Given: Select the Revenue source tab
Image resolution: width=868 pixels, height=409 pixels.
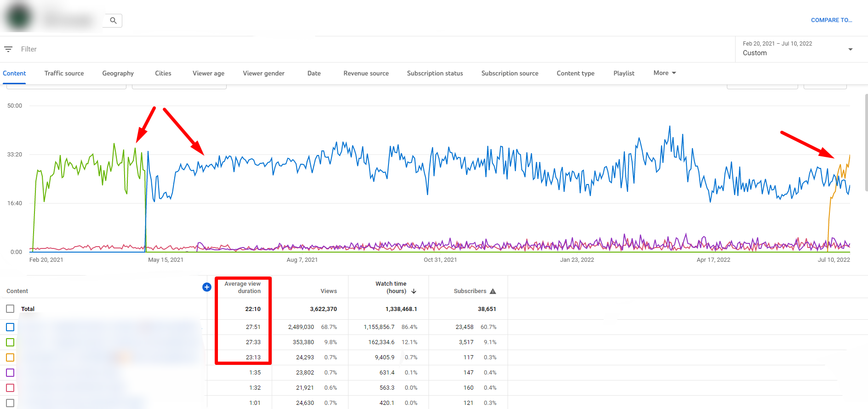Looking at the screenshot, I should coord(366,73).
